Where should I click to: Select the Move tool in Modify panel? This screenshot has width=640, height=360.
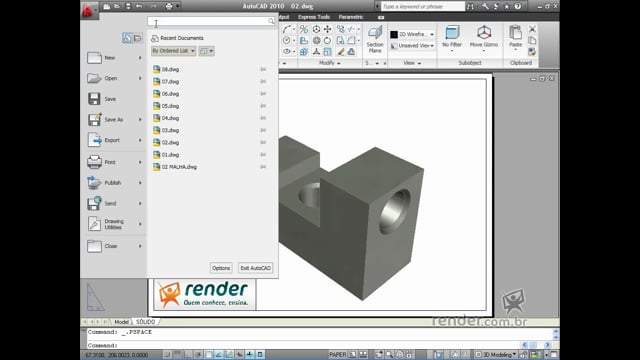pyautogui.click(x=327, y=29)
